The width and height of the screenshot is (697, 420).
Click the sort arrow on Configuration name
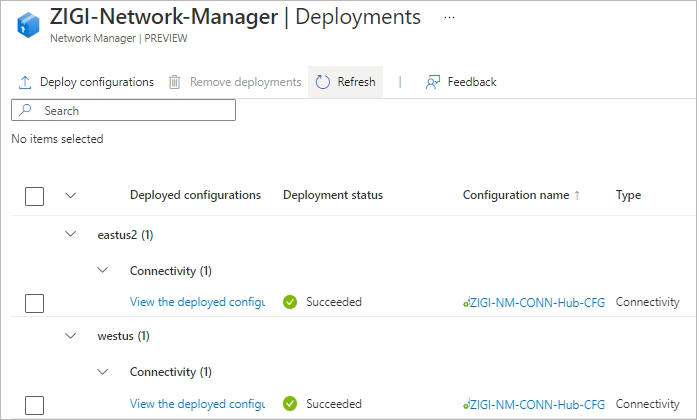coord(577,195)
